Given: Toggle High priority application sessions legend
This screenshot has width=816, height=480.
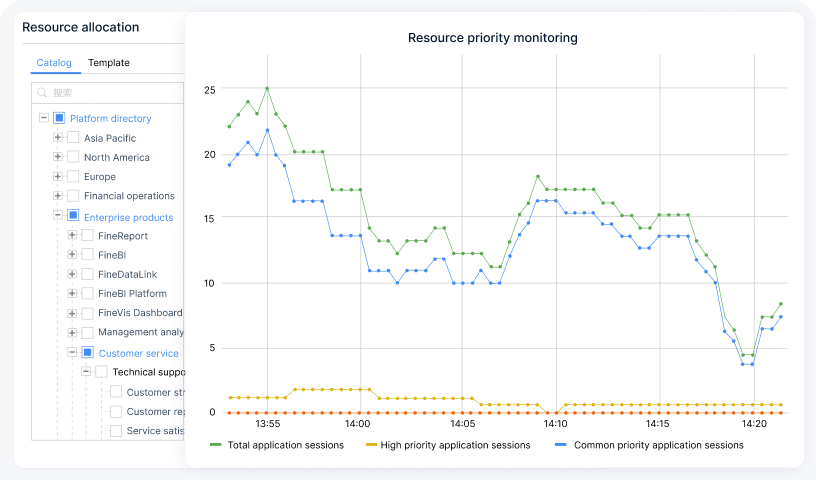Looking at the screenshot, I should pos(447,445).
